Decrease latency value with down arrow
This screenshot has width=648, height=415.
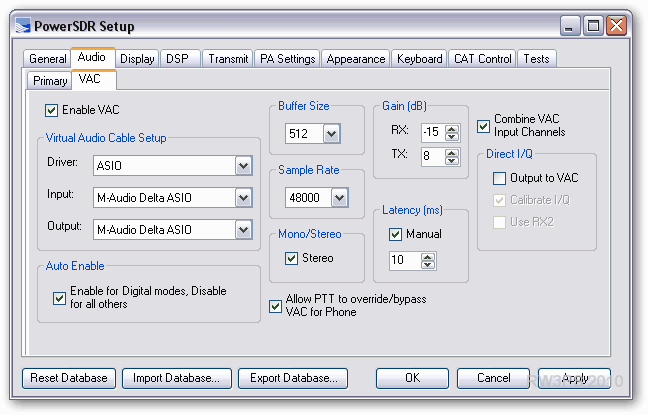(x=428, y=265)
